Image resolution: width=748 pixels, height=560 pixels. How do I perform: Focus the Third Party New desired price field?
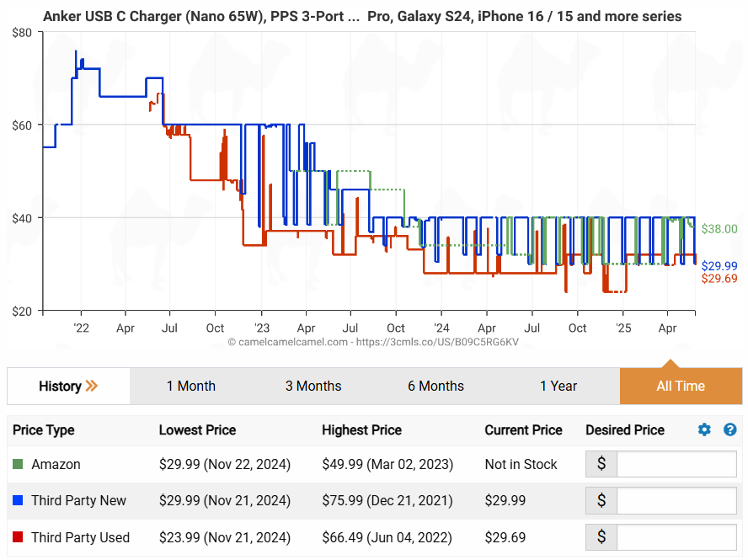(676, 500)
